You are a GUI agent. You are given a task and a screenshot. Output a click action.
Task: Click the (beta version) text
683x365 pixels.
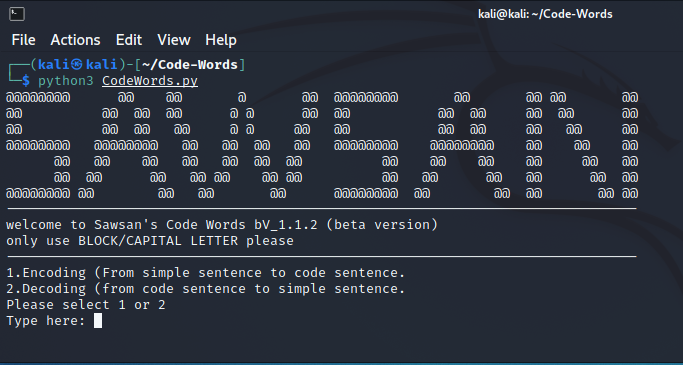click(382, 225)
